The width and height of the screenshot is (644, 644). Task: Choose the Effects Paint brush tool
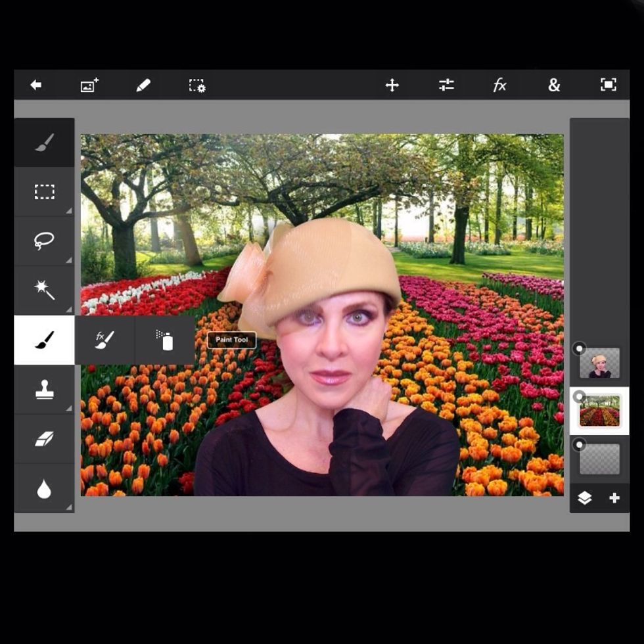coord(104,340)
